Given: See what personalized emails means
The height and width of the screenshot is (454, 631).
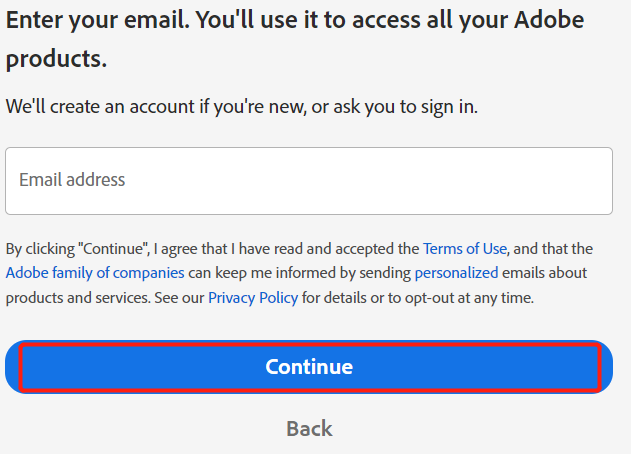Looking at the screenshot, I should pyautogui.click(x=456, y=272).
